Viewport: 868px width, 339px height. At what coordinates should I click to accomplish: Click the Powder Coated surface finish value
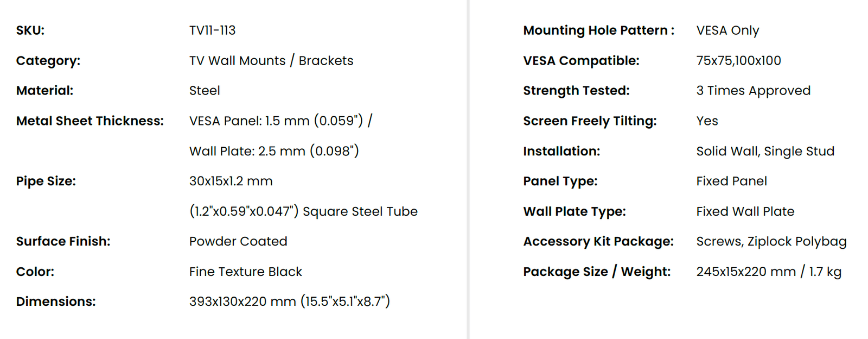(x=238, y=241)
